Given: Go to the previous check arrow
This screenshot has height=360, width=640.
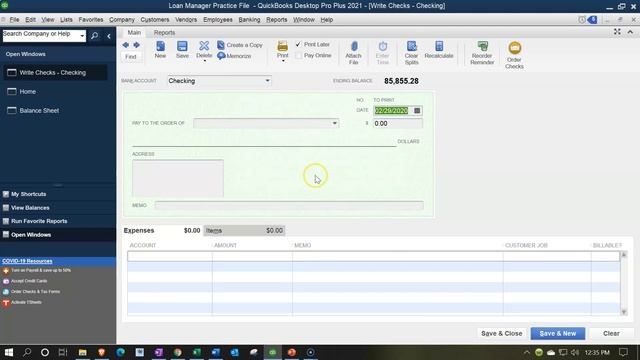Looking at the screenshot, I should click(126, 45).
